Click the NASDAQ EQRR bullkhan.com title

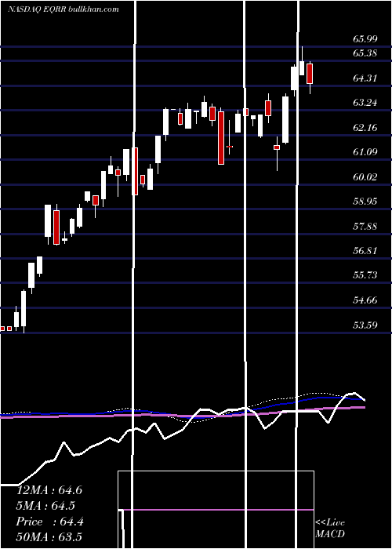tap(64, 9)
